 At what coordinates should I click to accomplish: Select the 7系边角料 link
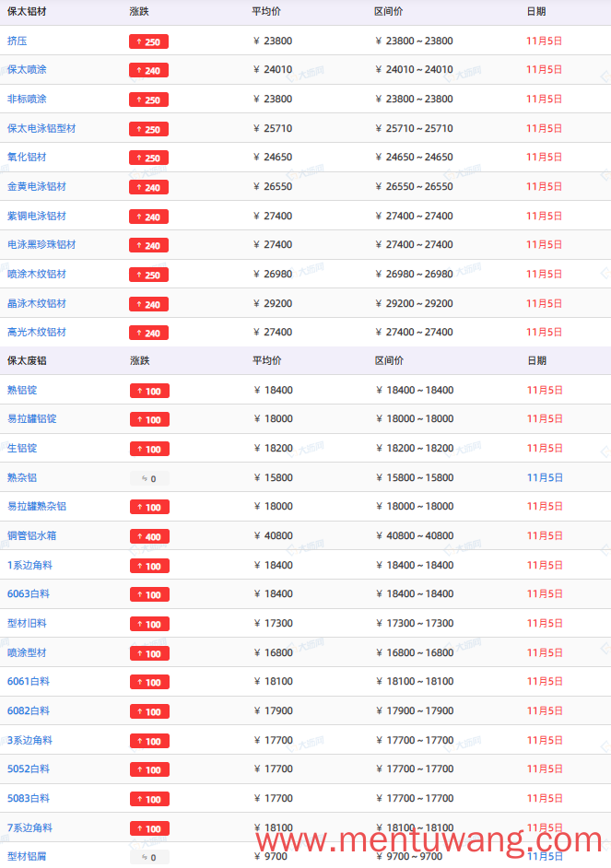point(29,827)
